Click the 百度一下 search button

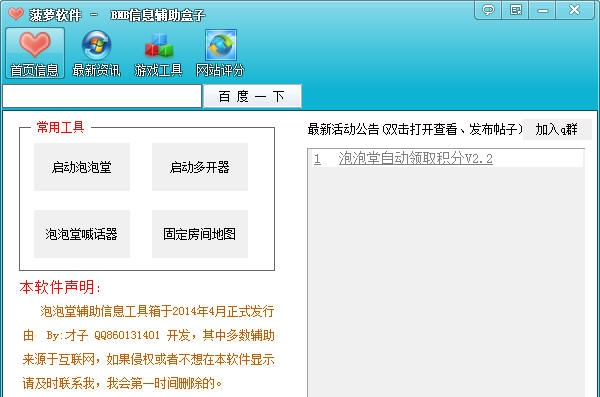coord(252,96)
